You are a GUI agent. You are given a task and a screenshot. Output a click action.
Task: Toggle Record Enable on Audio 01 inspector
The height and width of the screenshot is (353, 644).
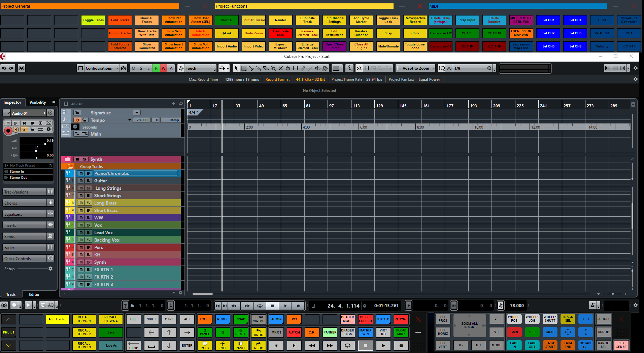pyautogui.click(x=8, y=130)
